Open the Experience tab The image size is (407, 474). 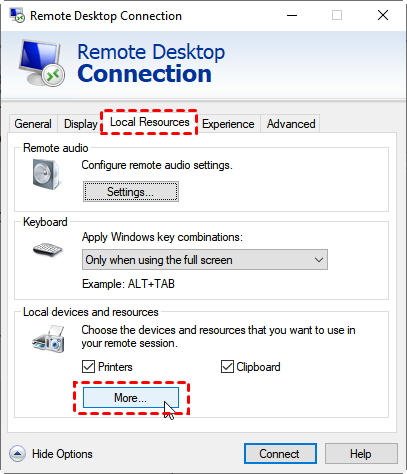click(x=228, y=124)
